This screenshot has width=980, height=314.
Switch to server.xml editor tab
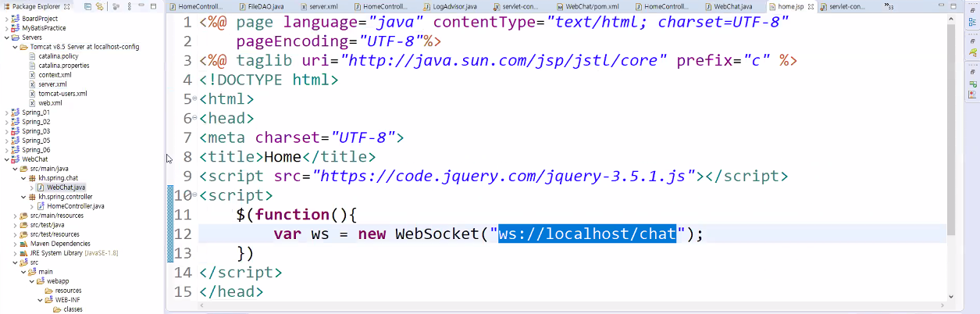[x=319, y=6]
